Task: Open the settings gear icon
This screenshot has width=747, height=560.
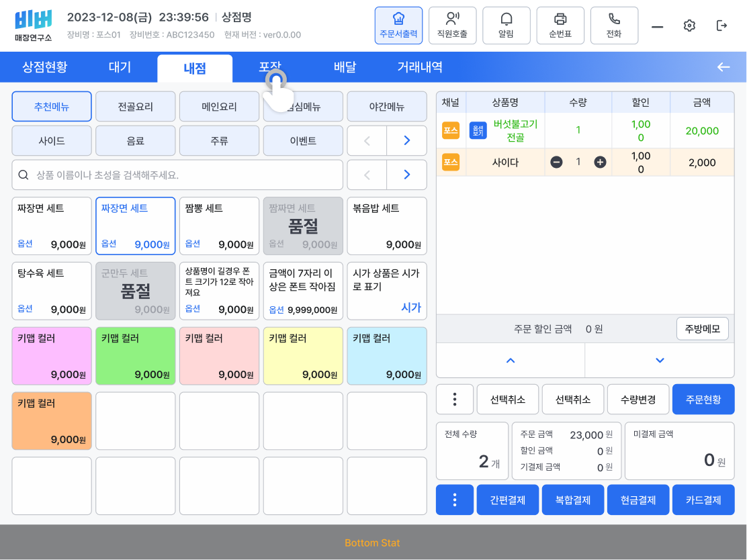Action: pos(689,24)
